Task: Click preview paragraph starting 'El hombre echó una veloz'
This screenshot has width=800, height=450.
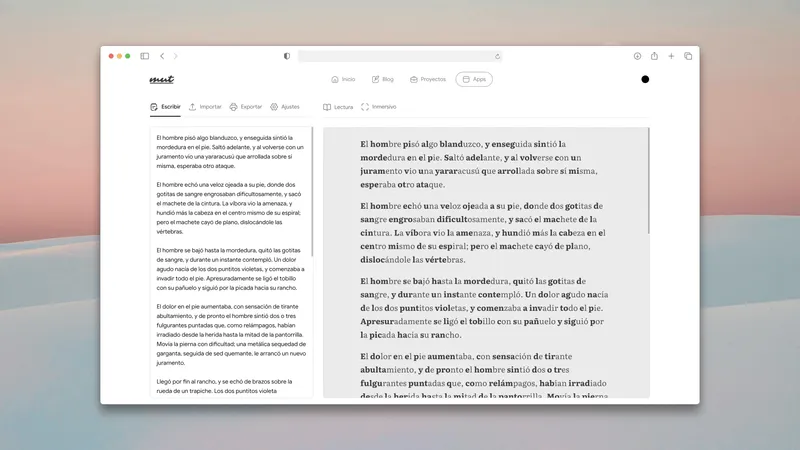Action: pos(483,233)
